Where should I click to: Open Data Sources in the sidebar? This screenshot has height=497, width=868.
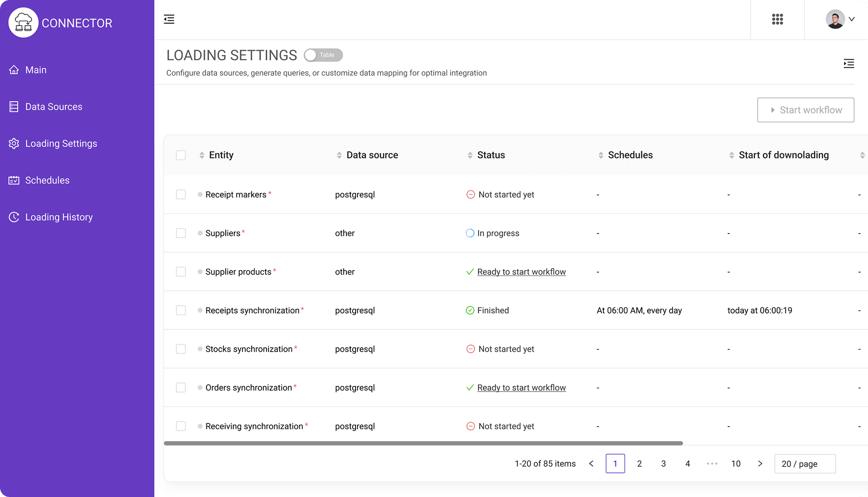pos(53,107)
